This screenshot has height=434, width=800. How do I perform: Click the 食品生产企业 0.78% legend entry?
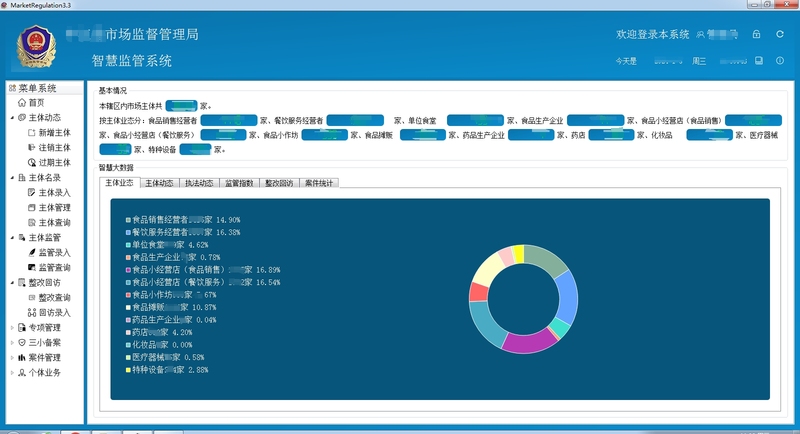point(173,257)
